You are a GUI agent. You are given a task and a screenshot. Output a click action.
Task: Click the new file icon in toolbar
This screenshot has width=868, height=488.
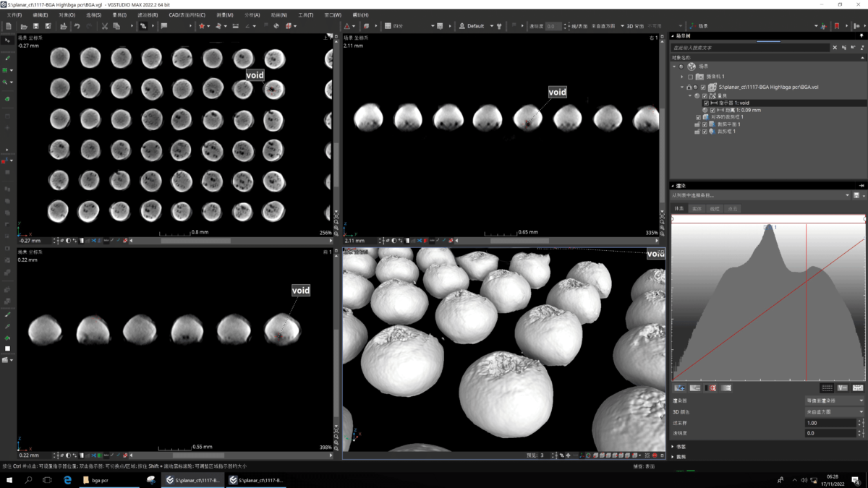(8, 26)
